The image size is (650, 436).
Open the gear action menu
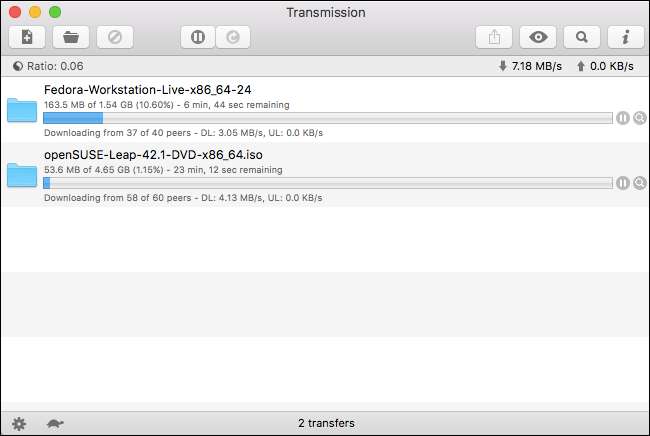20,423
